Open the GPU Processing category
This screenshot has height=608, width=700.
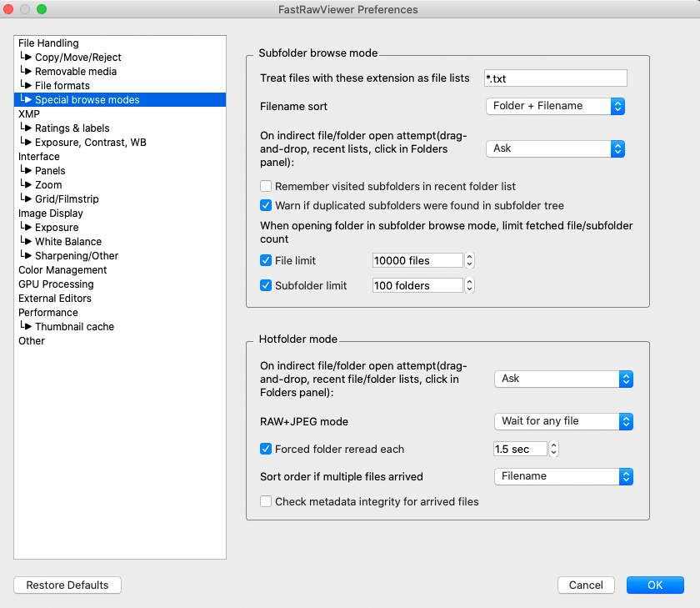56,284
